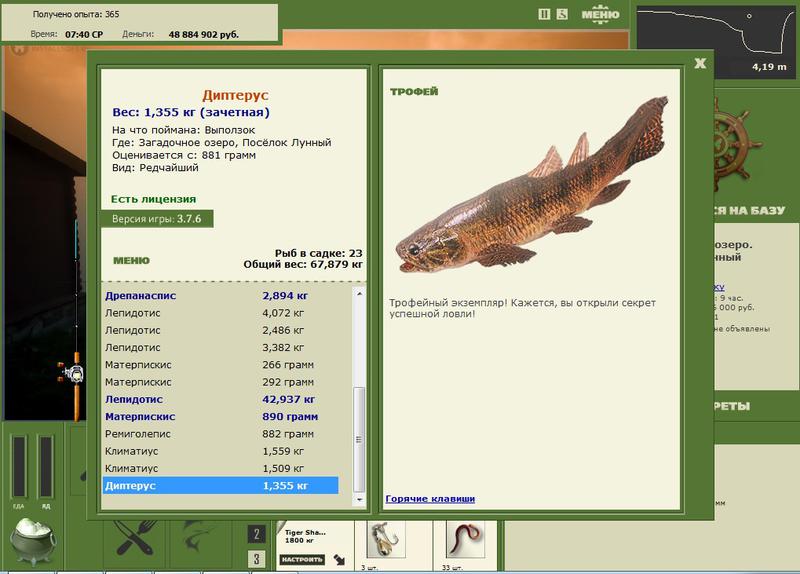Click the Есть лицензия text
Viewport: 800px width, 574px height.
(x=154, y=199)
